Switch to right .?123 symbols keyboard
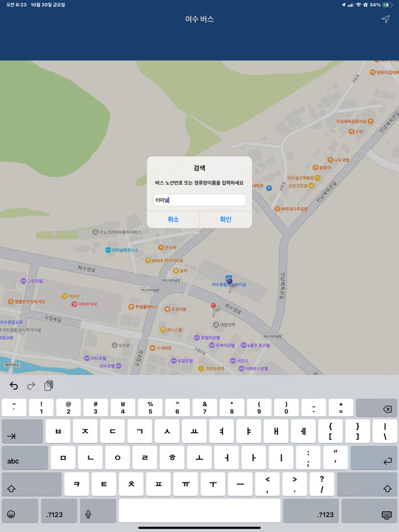The image size is (399, 532). 311,510
